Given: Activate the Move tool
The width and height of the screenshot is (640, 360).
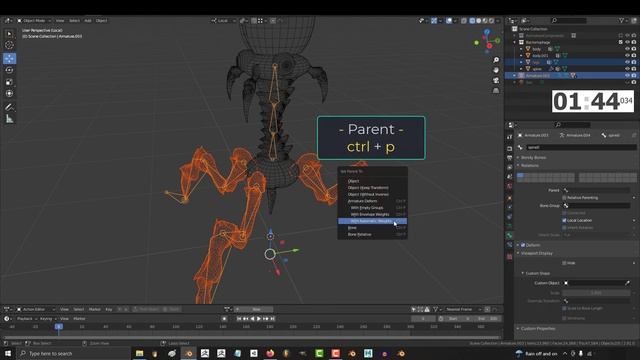Looking at the screenshot, I should tap(9, 58).
